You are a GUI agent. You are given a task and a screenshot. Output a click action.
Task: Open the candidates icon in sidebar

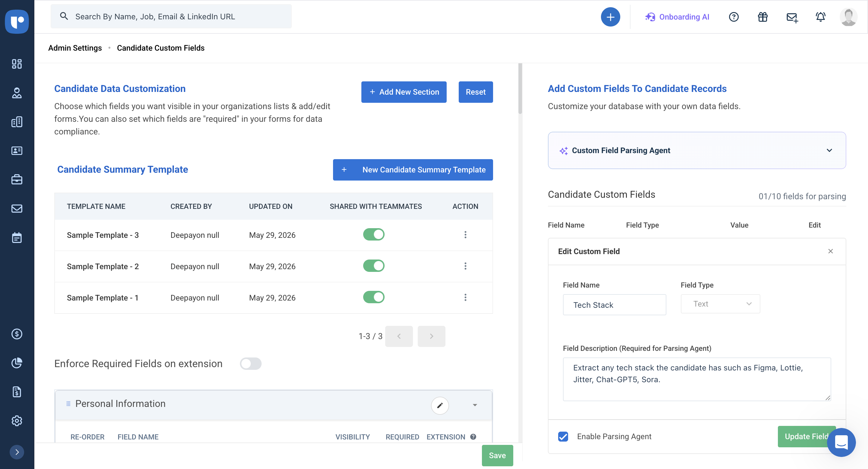point(17,93)
